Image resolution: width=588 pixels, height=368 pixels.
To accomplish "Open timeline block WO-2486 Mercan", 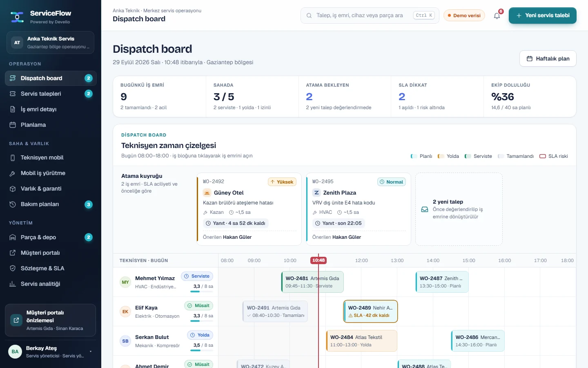I will 478,341.
